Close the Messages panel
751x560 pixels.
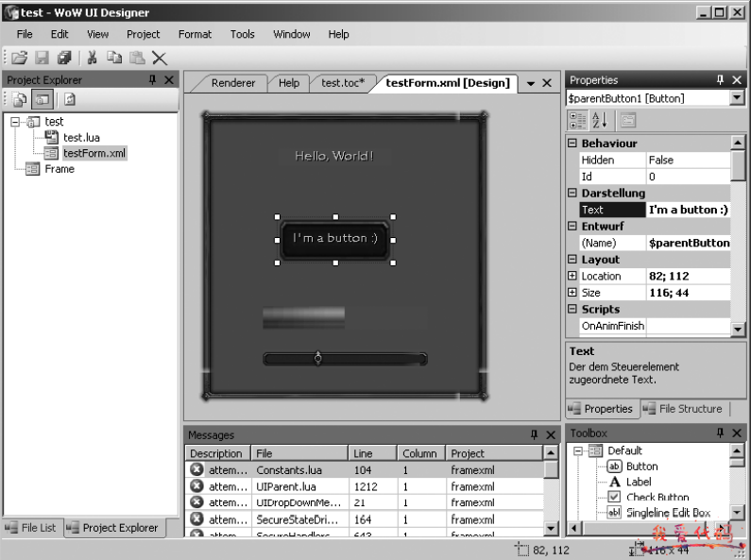pos(551,434)
